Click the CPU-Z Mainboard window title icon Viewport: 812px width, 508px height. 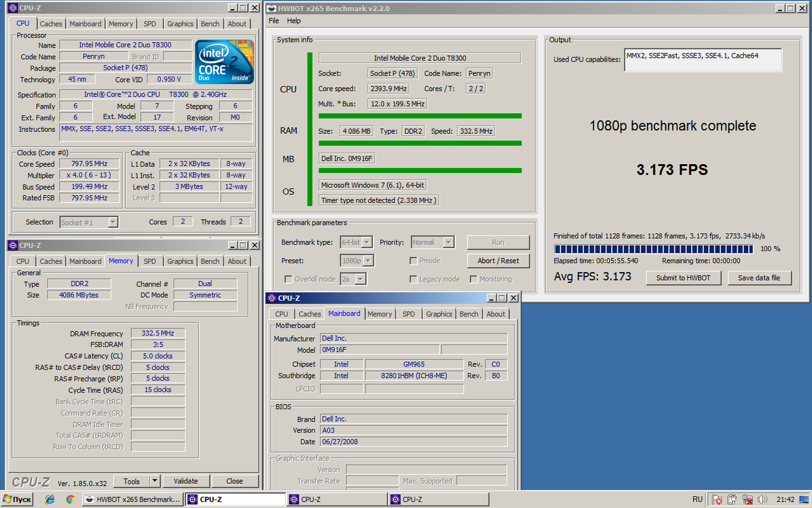tap(272, 298)
